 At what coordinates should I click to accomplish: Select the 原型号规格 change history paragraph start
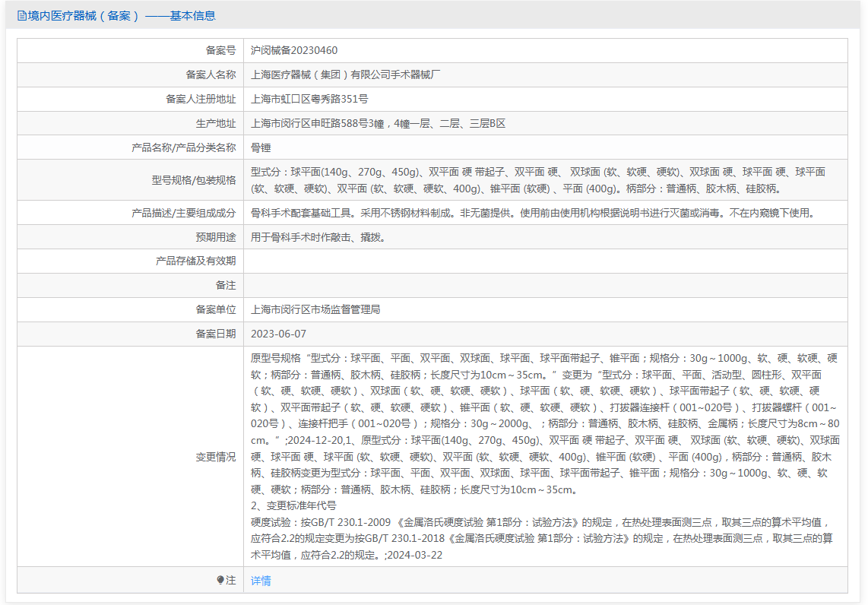(276, 358)
